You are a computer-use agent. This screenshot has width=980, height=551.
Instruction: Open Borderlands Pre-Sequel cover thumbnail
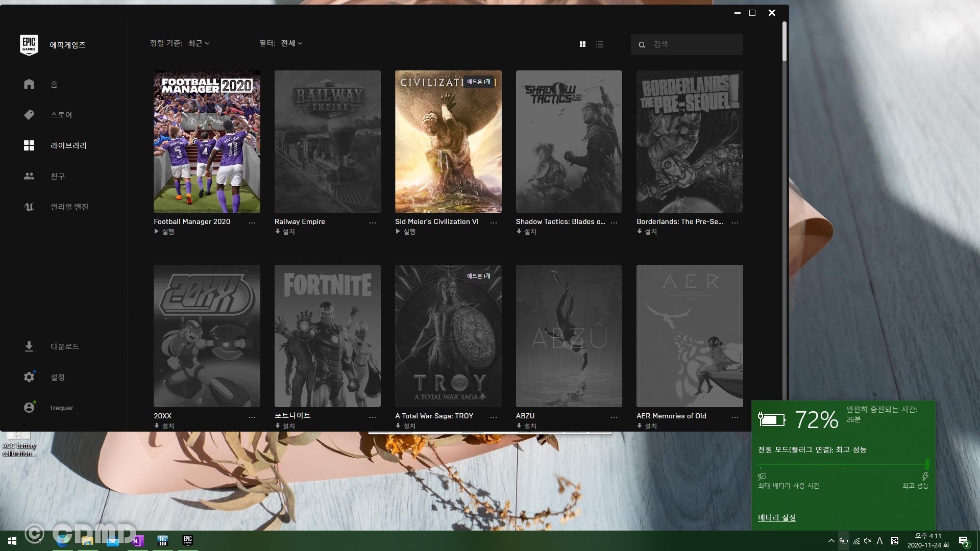690,141
